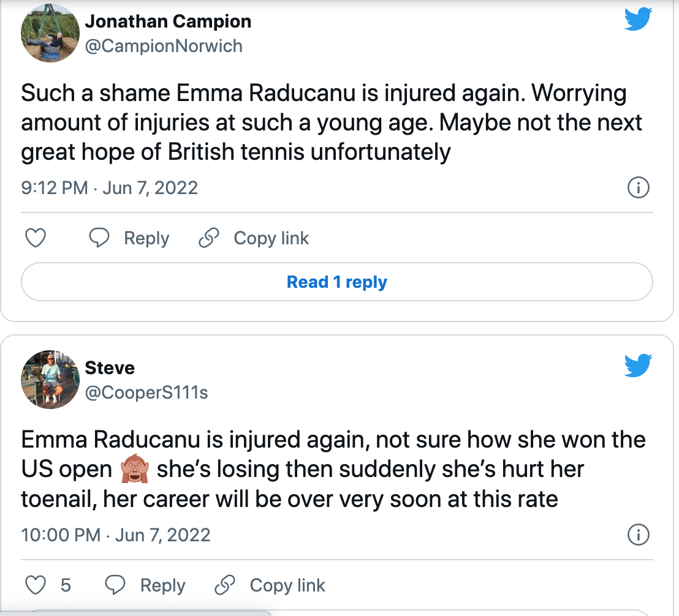Open info icon on Steve's tweet
Viewport: 679px width, 616px height.
[x=639, y=535]
